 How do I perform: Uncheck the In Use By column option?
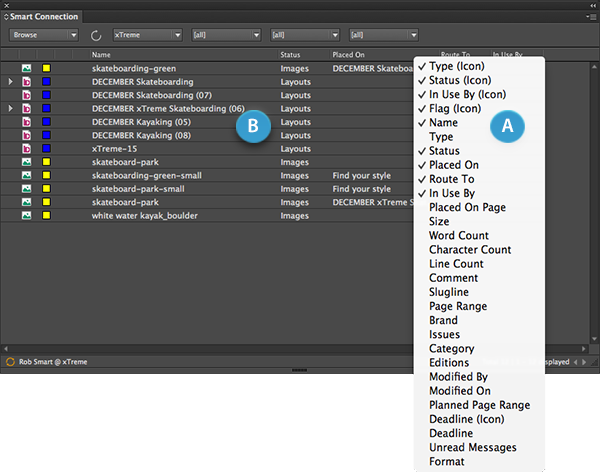[x=479, y=193]
